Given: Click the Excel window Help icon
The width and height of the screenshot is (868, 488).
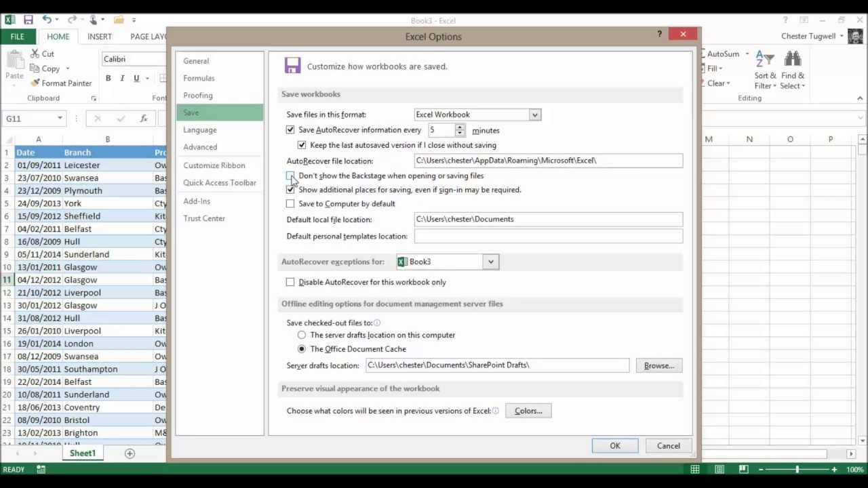Looking at the screenshot, I should (x=785, y=20).
